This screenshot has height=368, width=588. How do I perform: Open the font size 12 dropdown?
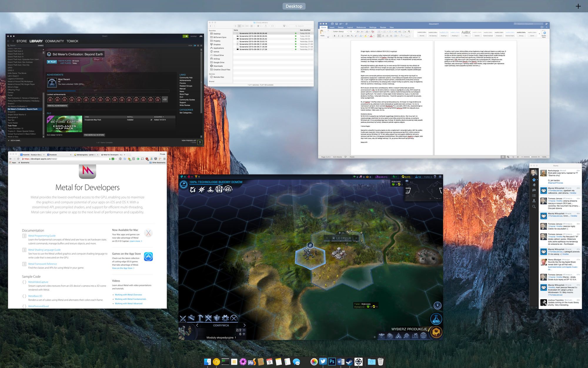point(355,32)
